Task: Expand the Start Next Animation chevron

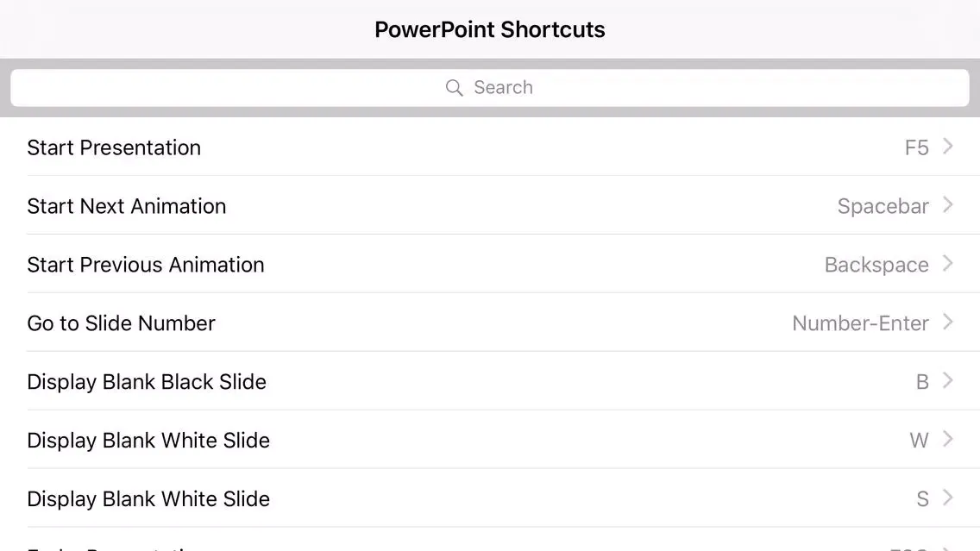Action: (947, 205)
